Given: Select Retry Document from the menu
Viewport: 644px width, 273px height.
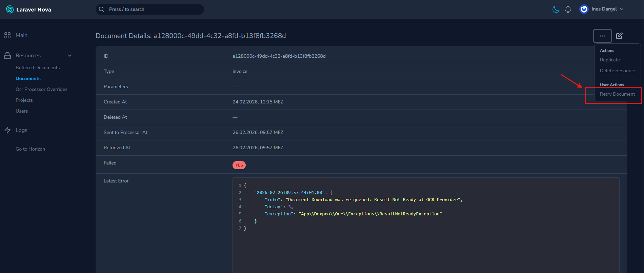Looking at the screenshot, I should pyautogui.click(x=617, y=94).
